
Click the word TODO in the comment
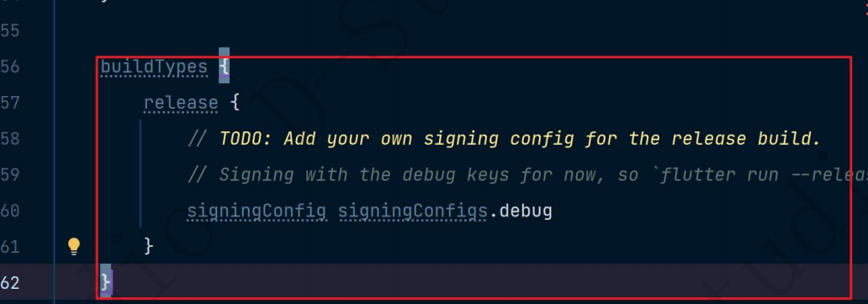point(241,139)
